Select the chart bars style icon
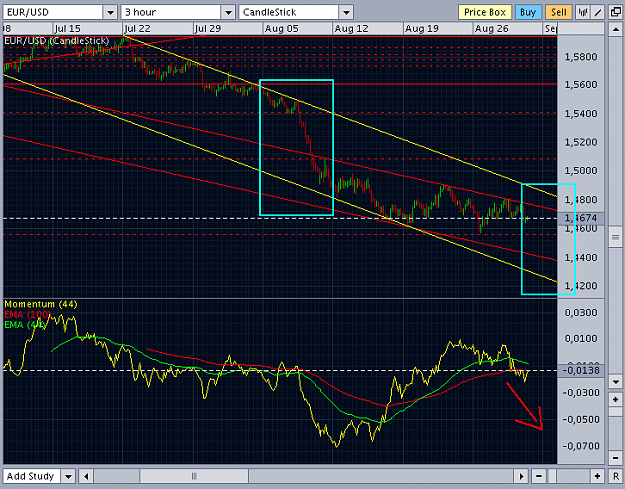Screen dimensions: 625x489 pyautogui.click(x=583, y=12)
